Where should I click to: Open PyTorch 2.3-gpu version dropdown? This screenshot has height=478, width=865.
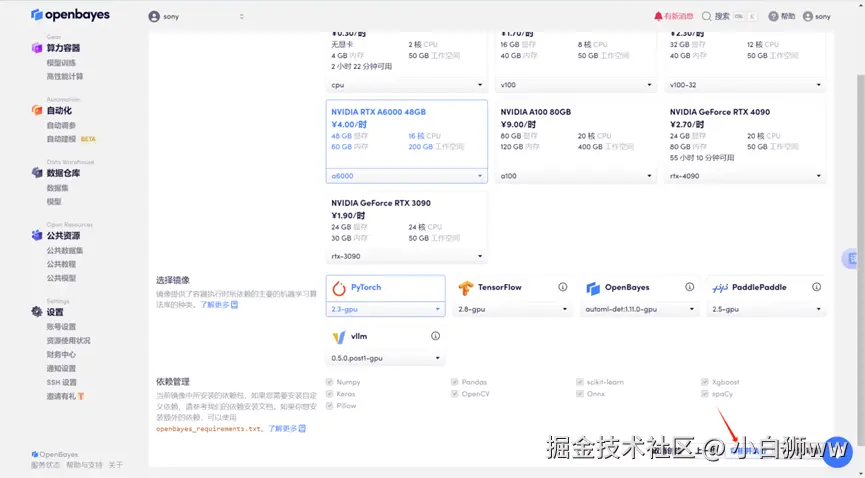click(386, 310)
